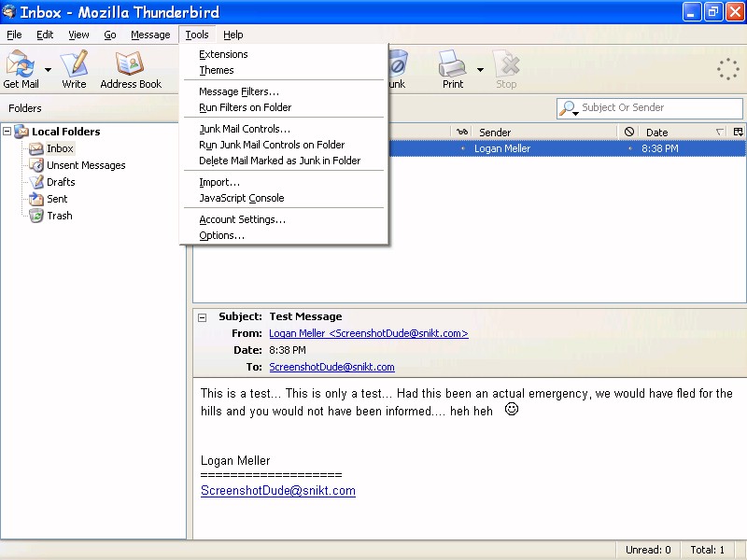Close the open Tools menu
Image resolution: width=747 pixels, height=560 pixels.
coord(197,35)
